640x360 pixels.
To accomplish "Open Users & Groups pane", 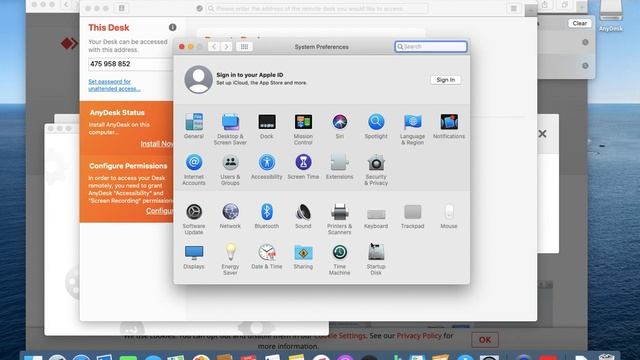I will (230, 170).
